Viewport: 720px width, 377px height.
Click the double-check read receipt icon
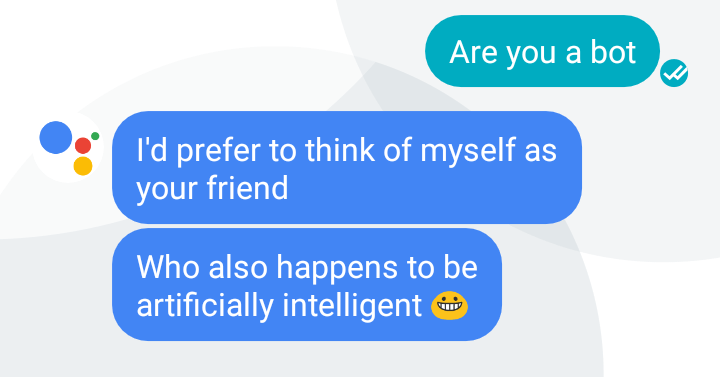(x=674, y=73)
